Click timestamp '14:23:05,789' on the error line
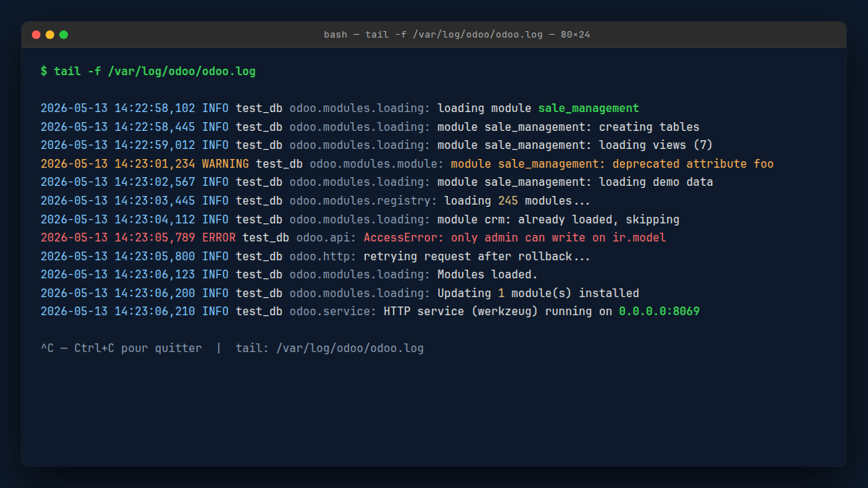Viewport: 868px width, 488px height. click(155, 238)
